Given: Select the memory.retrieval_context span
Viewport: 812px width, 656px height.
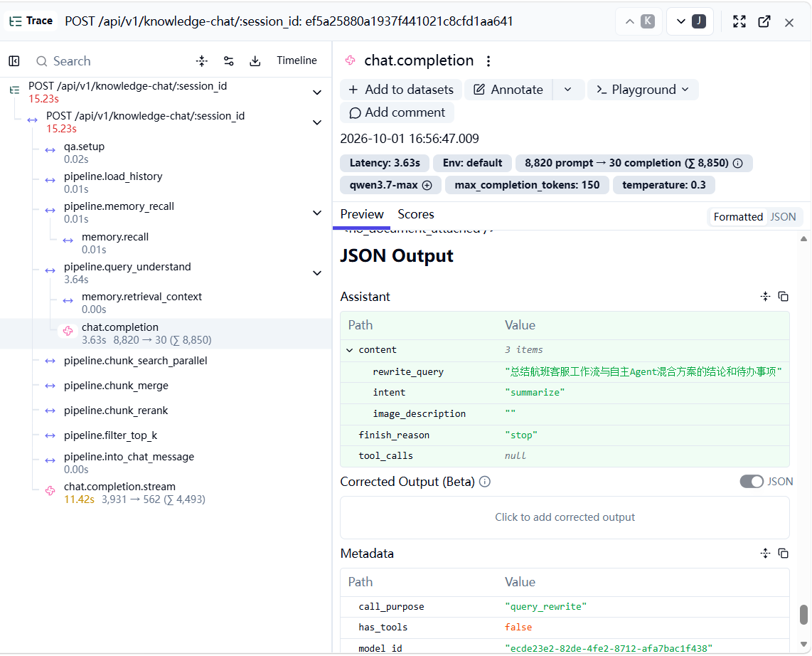Looking at the screenshot, I should click(x=141, y=302).
